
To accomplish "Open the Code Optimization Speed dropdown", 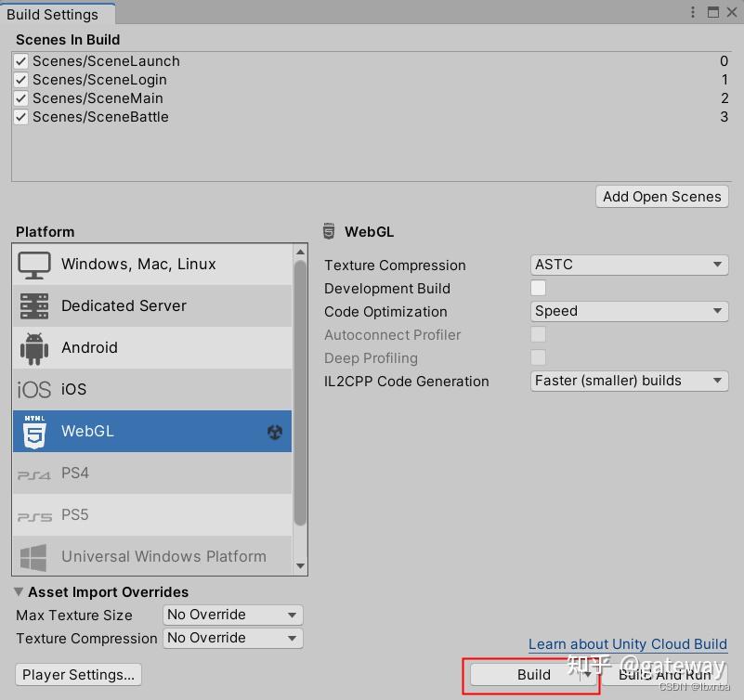I will pos(629,311).
